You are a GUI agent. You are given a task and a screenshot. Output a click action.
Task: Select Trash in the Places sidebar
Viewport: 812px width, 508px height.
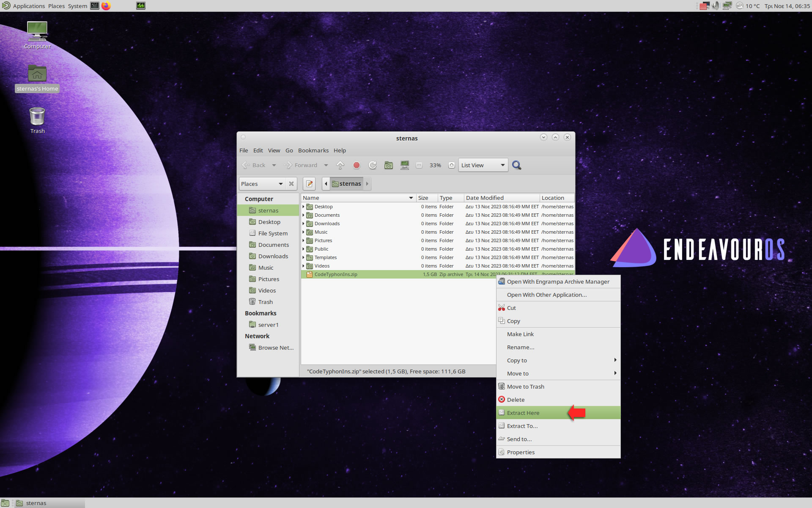coord(268,302)
